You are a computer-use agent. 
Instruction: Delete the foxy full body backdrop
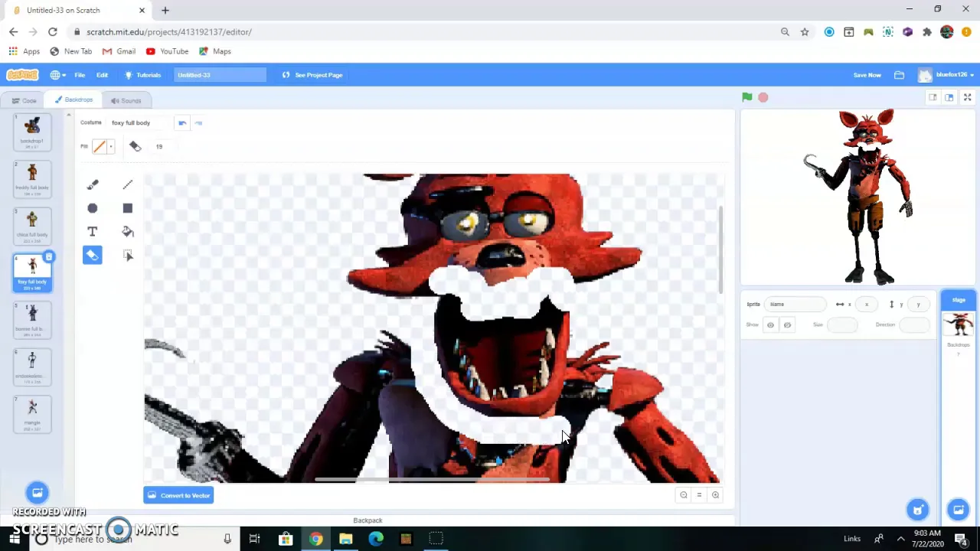tap(48, 257)
